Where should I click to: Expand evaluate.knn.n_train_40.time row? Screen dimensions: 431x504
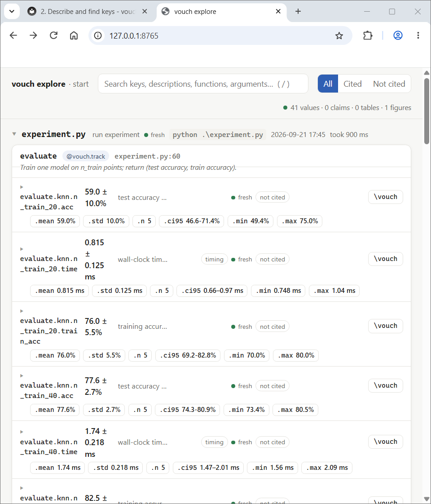tap(22, 432)
